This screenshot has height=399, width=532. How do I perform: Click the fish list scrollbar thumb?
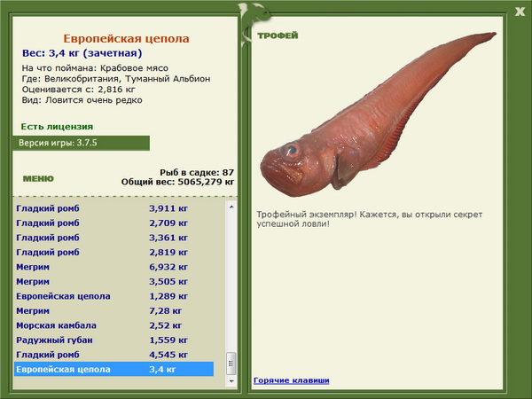[x=231, y=364]
